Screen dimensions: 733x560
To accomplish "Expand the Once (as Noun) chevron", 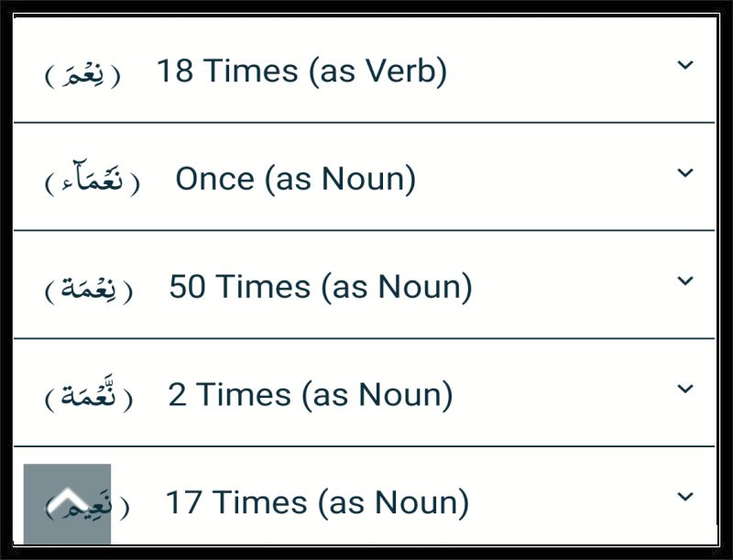I will [x=684, y=173].
